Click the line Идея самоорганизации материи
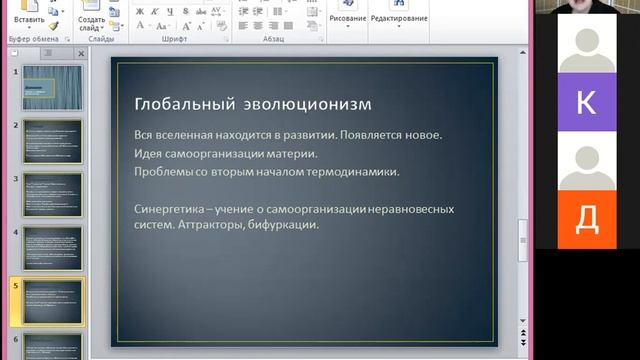640x360 pixels. pos(226,154)
